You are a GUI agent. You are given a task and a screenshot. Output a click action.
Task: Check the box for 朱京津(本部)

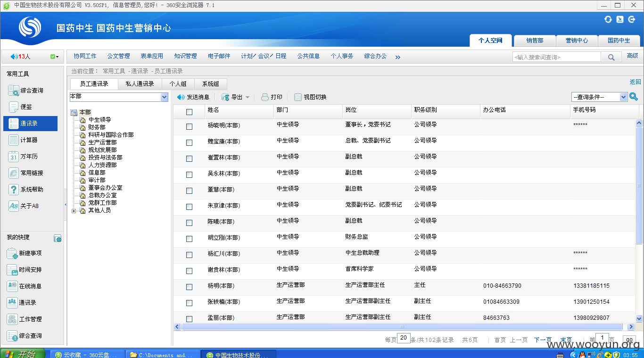click(189, 207)
